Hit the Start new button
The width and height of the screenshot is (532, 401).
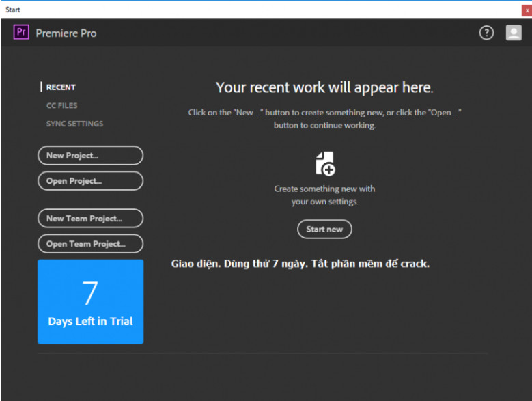tap(324, 230)
